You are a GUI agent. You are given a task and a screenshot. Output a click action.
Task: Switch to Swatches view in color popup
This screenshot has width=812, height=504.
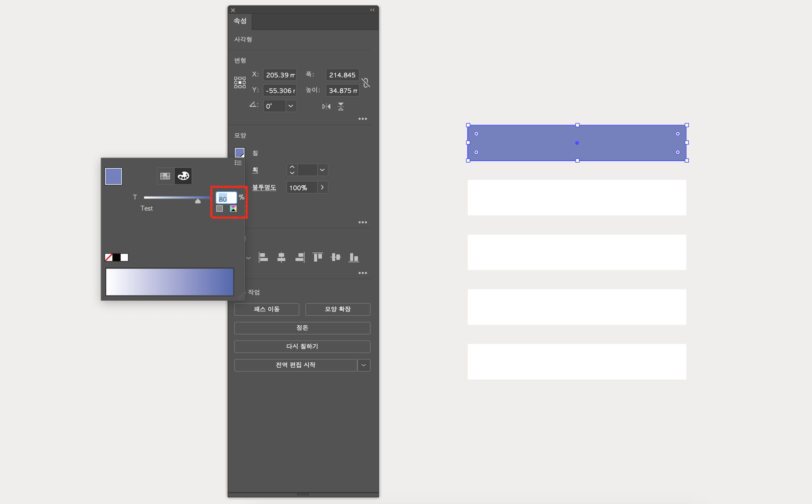(x=165, y=176)
